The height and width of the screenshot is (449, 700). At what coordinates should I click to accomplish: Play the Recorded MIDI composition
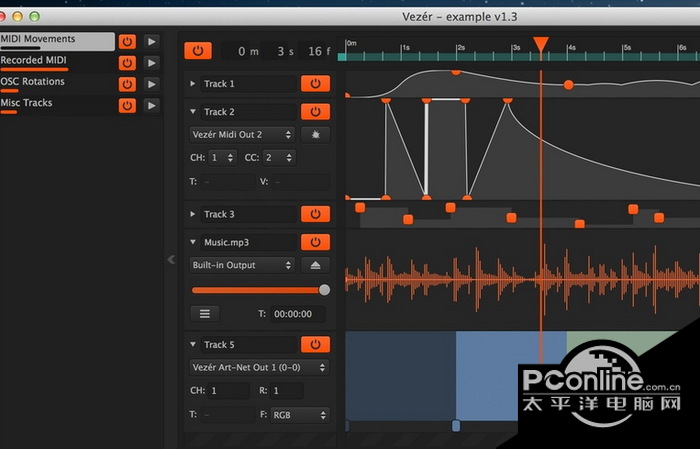pos(152,63)
